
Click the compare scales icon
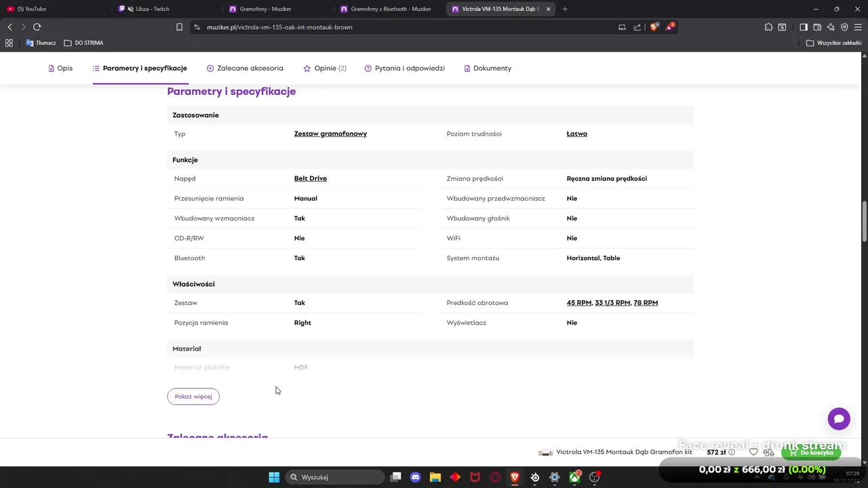coord(768,452)
